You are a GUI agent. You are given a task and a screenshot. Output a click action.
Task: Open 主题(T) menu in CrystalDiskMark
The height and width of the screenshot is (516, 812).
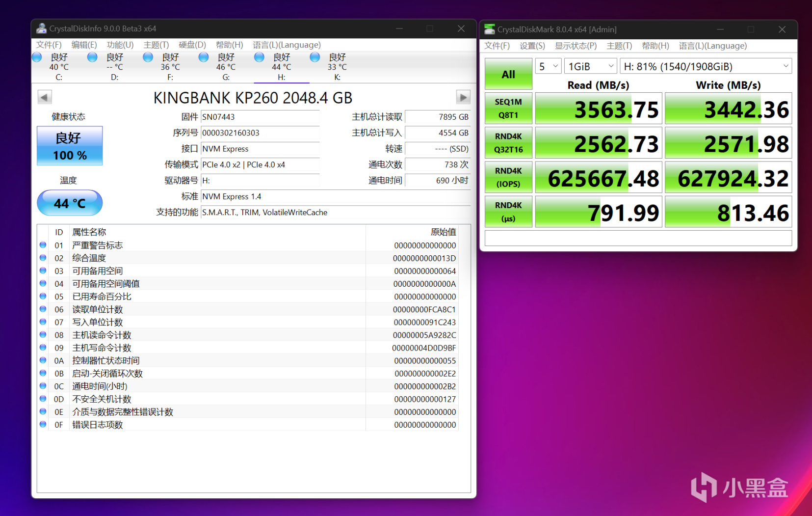[619, 46]
